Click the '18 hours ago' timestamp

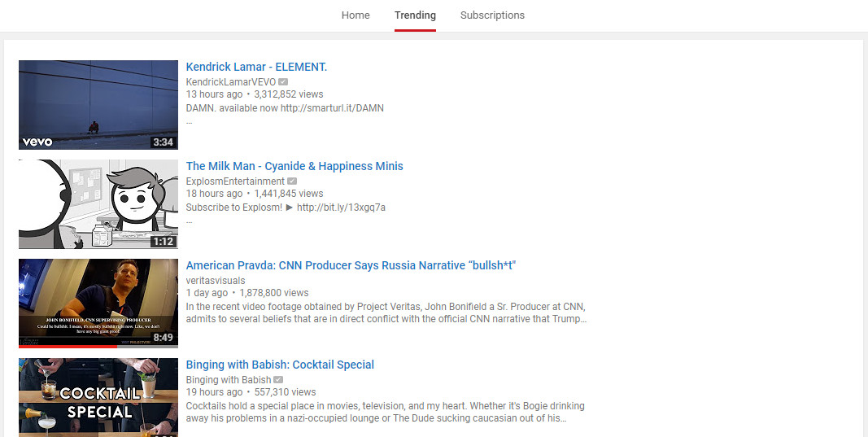[x=214, y=194]
